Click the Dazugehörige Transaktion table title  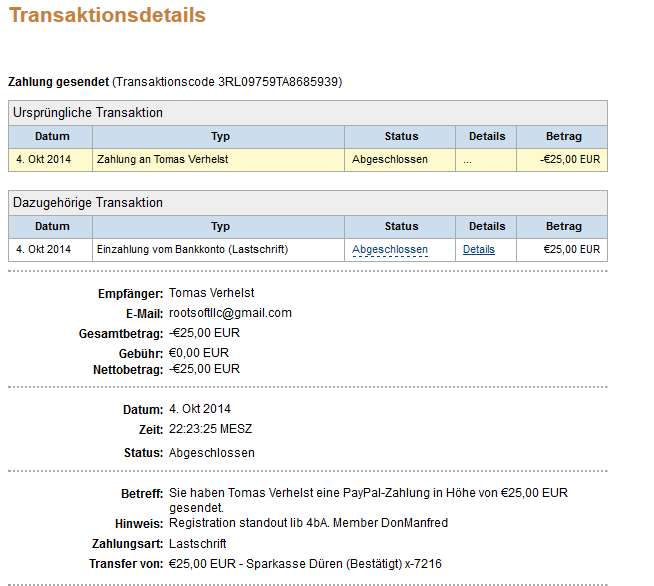pyautogui.click(x=88, y=202)
